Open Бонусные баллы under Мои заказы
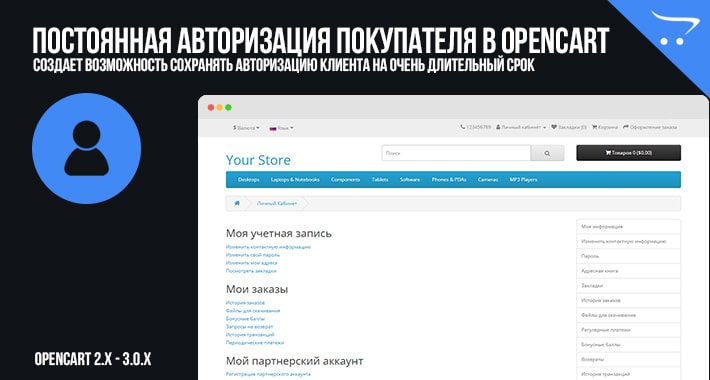Viewport: 710px width, 380px height. [x=245, y=319]
